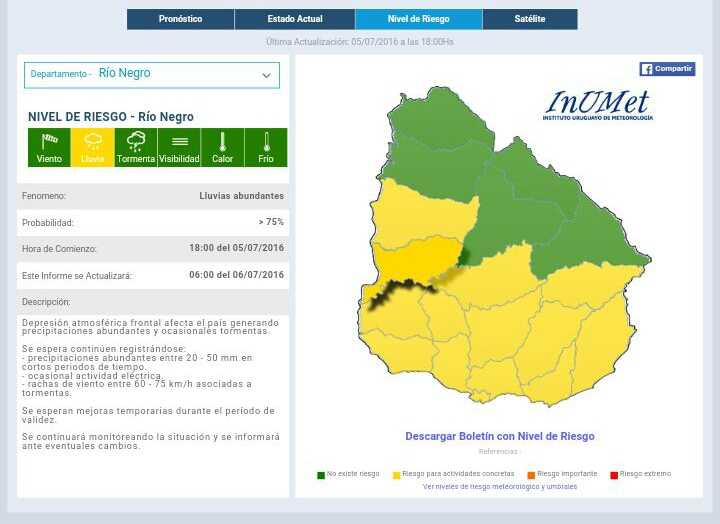Image resolution: width=720 pixels, height=524 pixels.
Task: Select the Tormenta storm risk icon
Action: (x=136, y=147)
